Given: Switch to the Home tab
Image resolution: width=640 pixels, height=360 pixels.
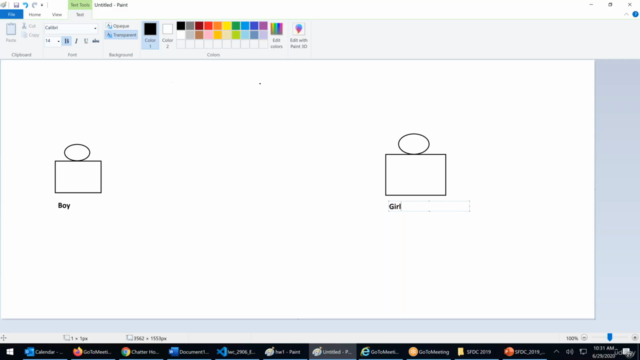Looking at the screenshot, I should click(35, 14).
